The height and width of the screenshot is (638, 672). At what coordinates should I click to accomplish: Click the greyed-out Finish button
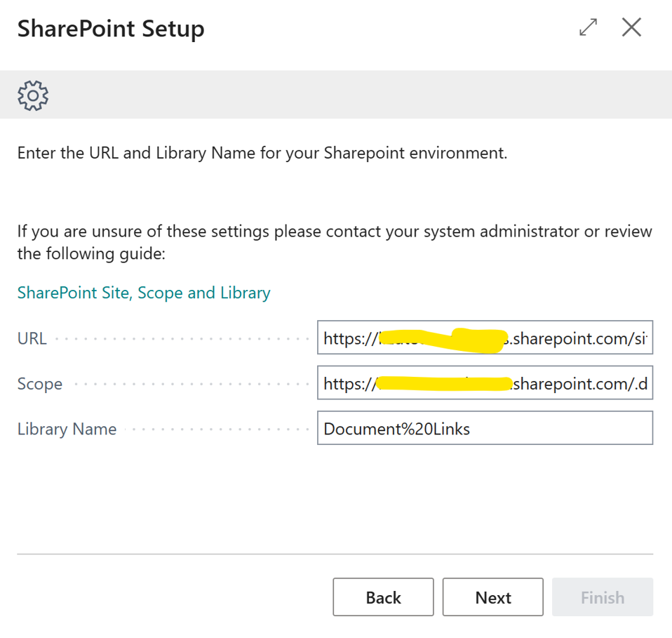tap(602, 597)
